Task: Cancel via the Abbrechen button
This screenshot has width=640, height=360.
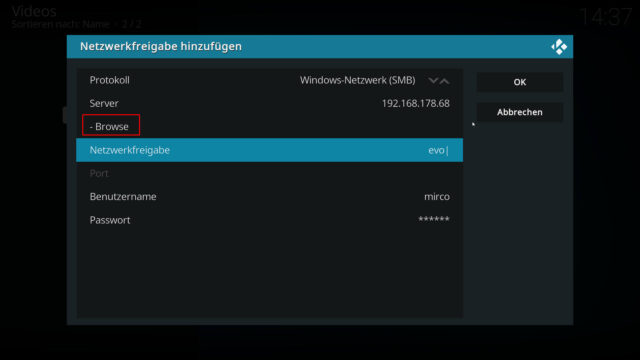Action: pos(520,112)
